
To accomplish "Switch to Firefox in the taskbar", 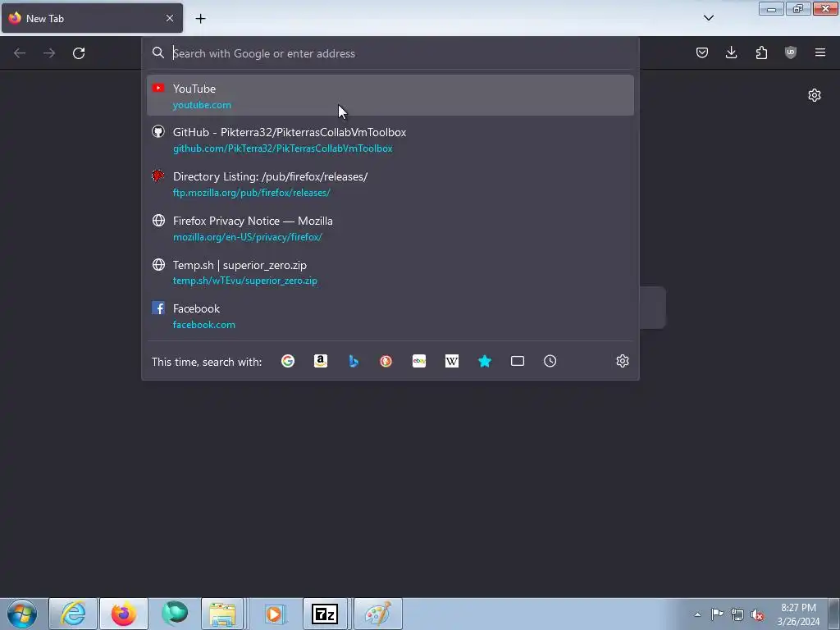I will click(x=124, y=614).
